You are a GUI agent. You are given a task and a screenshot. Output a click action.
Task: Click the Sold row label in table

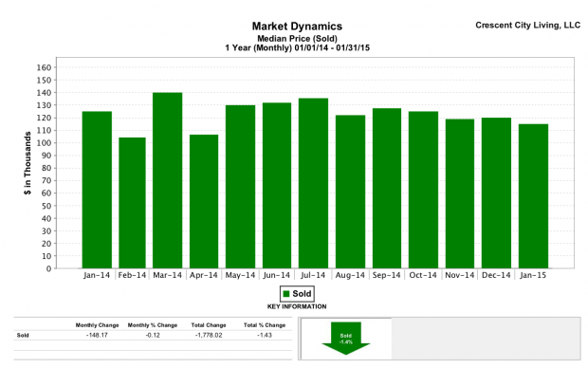[x=23, y=335]
